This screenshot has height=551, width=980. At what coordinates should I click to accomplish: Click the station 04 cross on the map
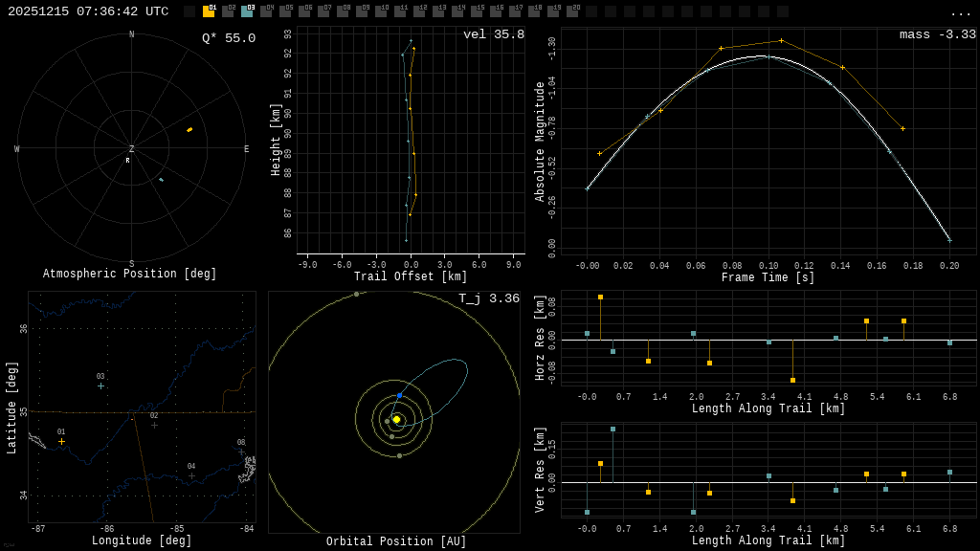point(191,476)
